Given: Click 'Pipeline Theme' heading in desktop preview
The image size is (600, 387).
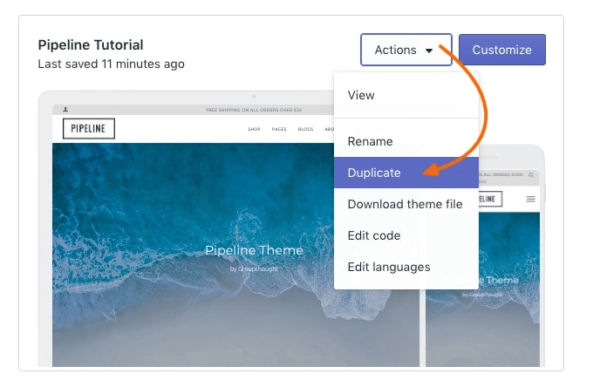Looking at the screenshot, I should tap(254, 250).
